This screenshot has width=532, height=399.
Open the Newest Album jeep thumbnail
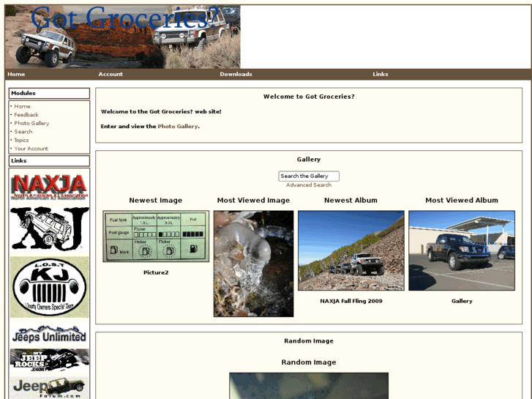(x=351, y=250)
